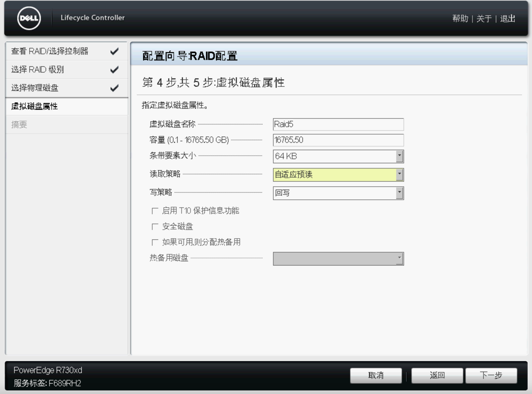The height and width of the screenshot is (394, 532).
Task: Expand the 读取策略 dropdown arrow
Action: [x=400, y=175]
